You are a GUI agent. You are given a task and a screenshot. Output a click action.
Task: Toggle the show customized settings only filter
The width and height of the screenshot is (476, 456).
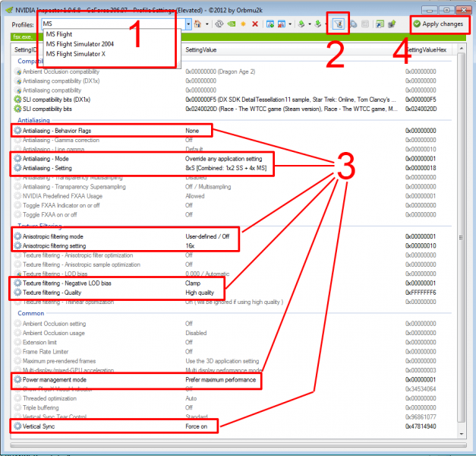338,24
